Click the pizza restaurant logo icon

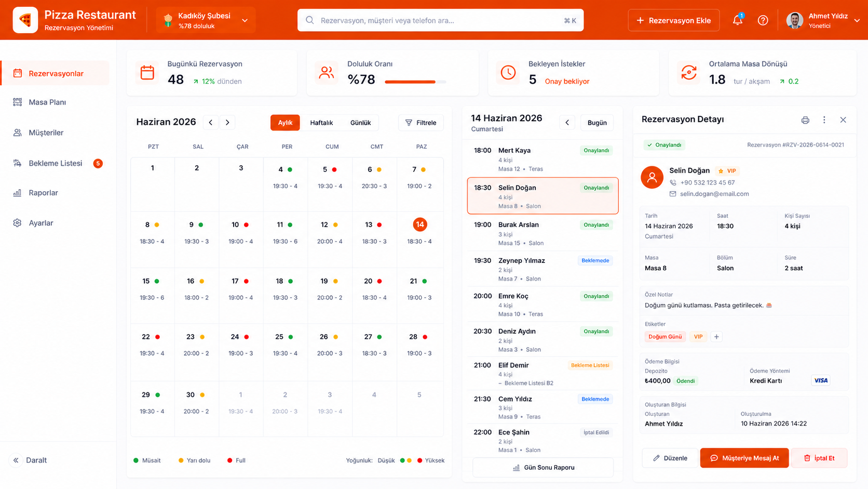tap(25, 20)
